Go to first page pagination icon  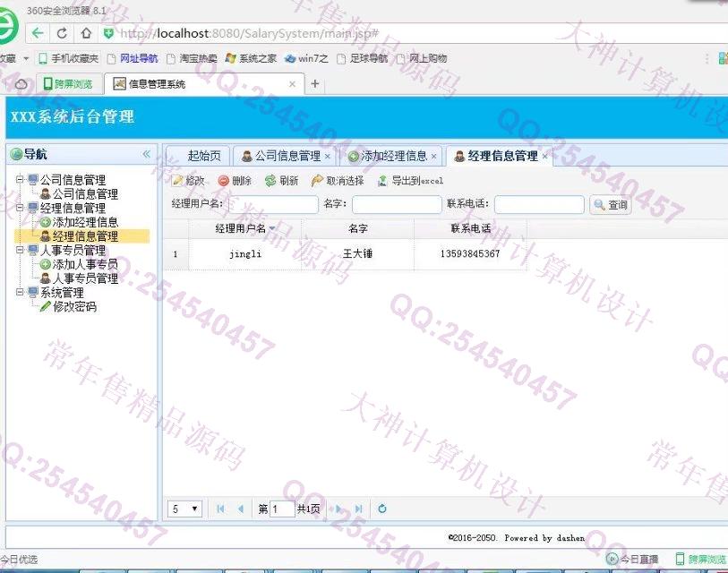[x=220, y=509]
